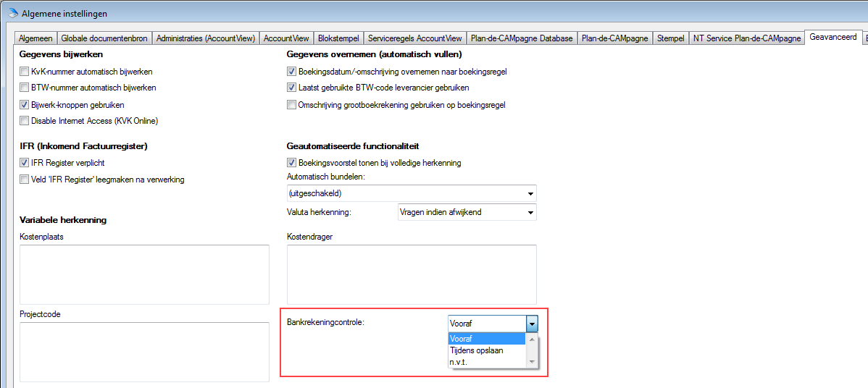Open the Globale documentenbron tab

[x=104, y=38]
